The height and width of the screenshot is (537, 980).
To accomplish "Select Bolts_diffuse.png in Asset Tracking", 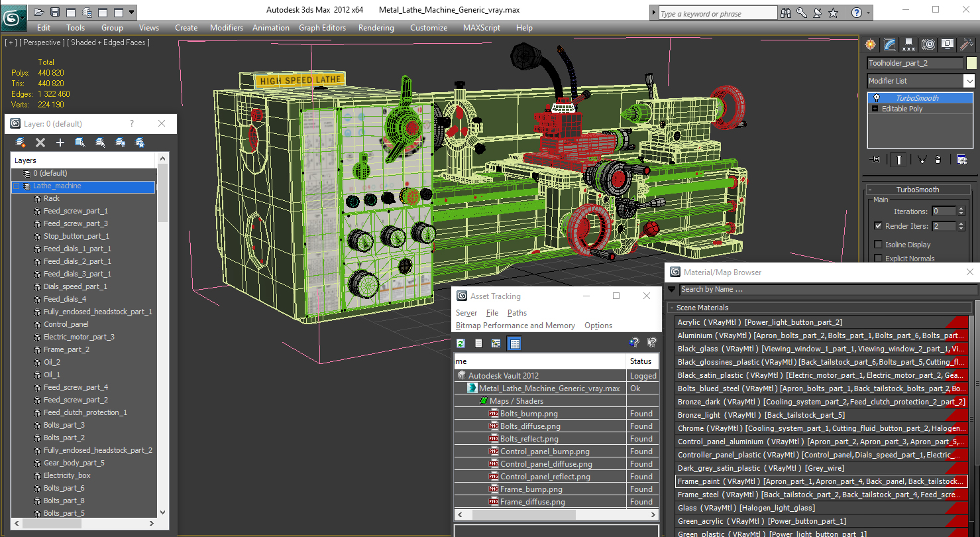I will (530, 426).
